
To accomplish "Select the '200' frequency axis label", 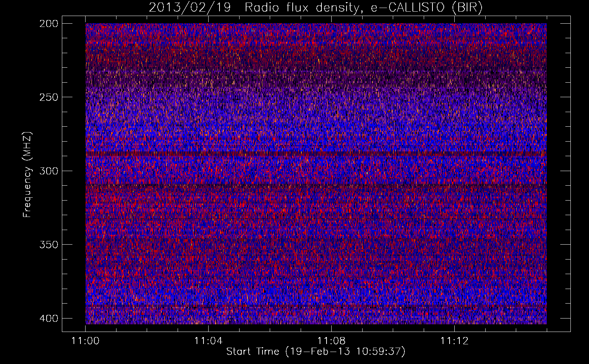I will click(48, 24).
